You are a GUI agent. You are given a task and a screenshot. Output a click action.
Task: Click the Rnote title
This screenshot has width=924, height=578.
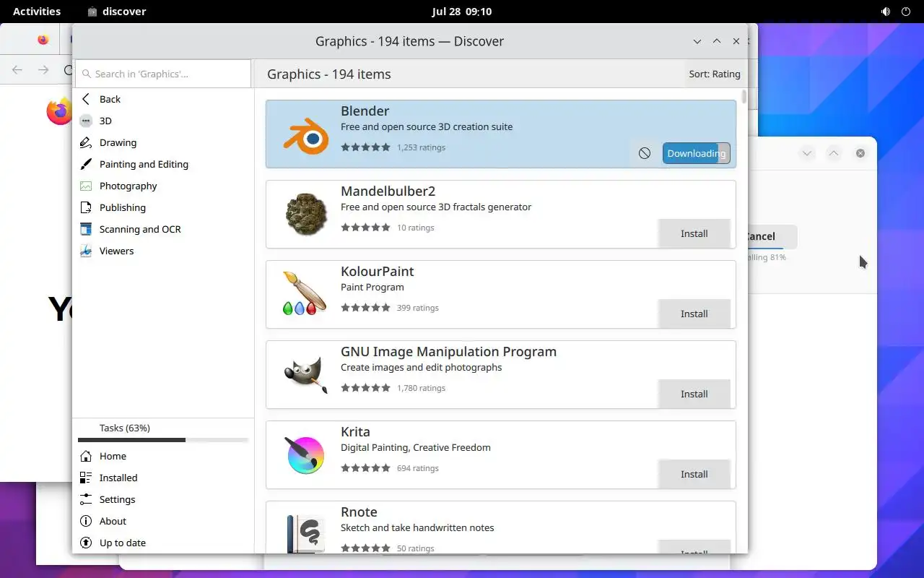(x=359, y=512)
